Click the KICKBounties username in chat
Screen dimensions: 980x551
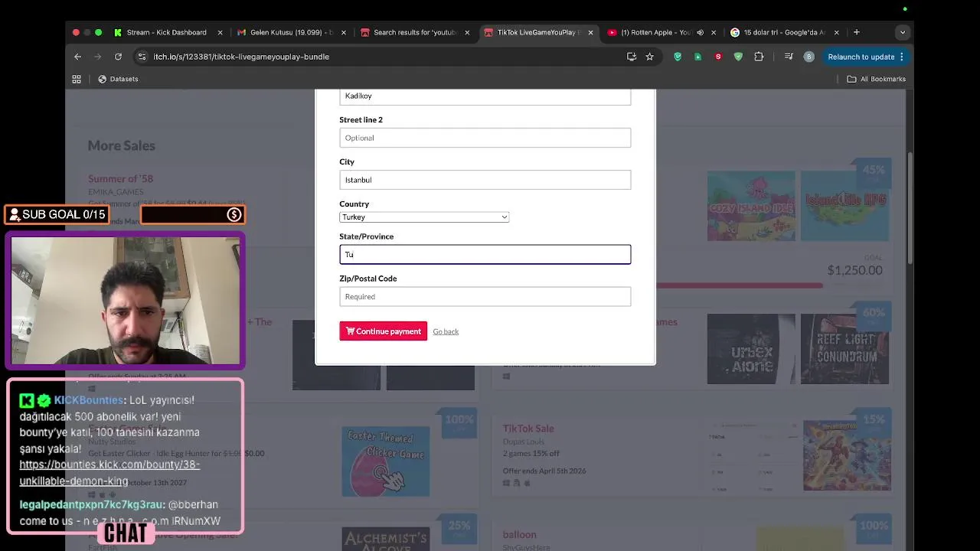pyautogui.click(x=88, y=400)
